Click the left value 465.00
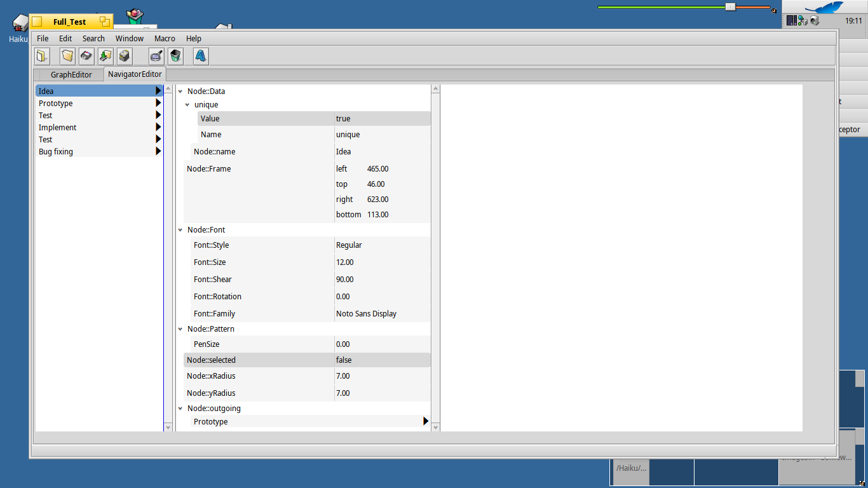Screen dimensions: 868x488 [x=377, y=169]
